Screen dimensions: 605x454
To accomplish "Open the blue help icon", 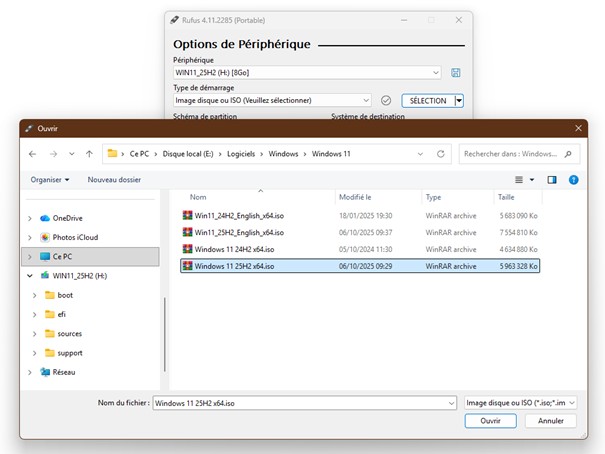I will pos(574,180).
